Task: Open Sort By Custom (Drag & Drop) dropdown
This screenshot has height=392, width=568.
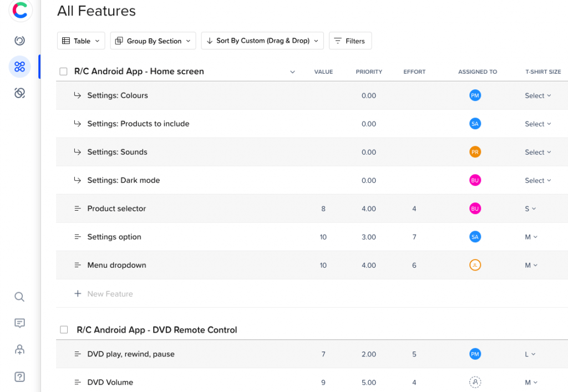Action: tap(262, 40)
